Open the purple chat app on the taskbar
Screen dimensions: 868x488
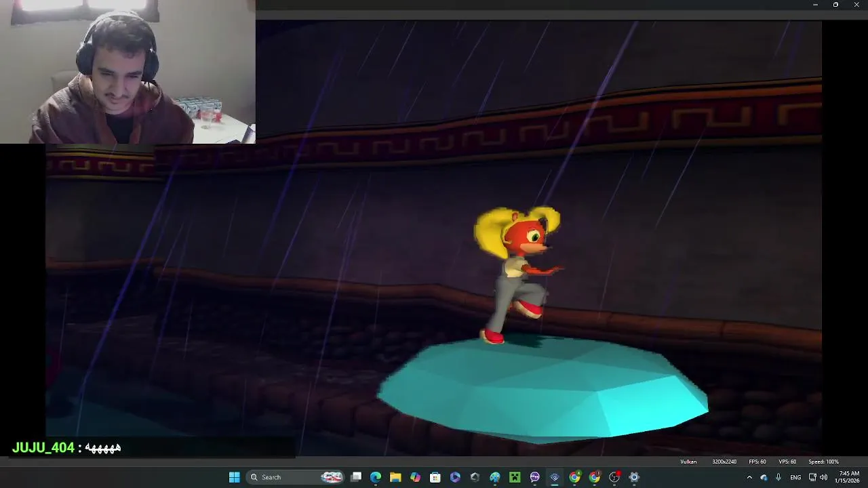click(535, 477)
